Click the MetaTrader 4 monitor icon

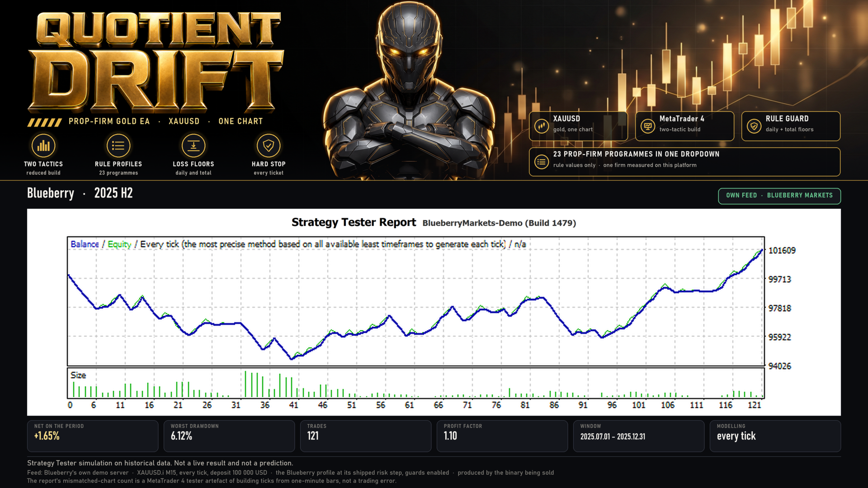pos(648,126)
